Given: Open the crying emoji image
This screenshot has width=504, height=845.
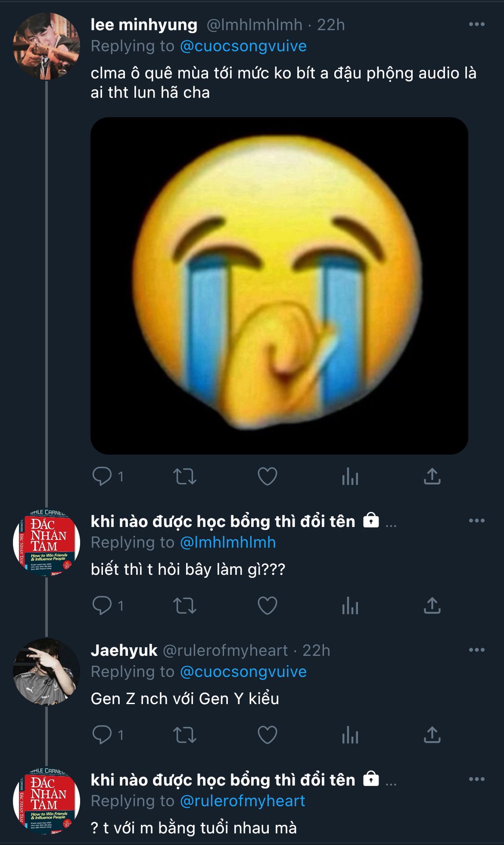Looking at the screenshot, I should point(279,286).
